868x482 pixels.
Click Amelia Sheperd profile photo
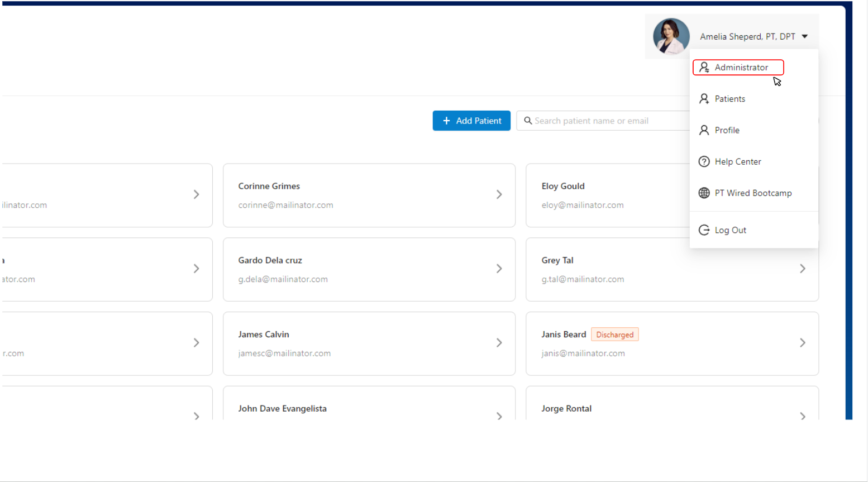[671, 36]
